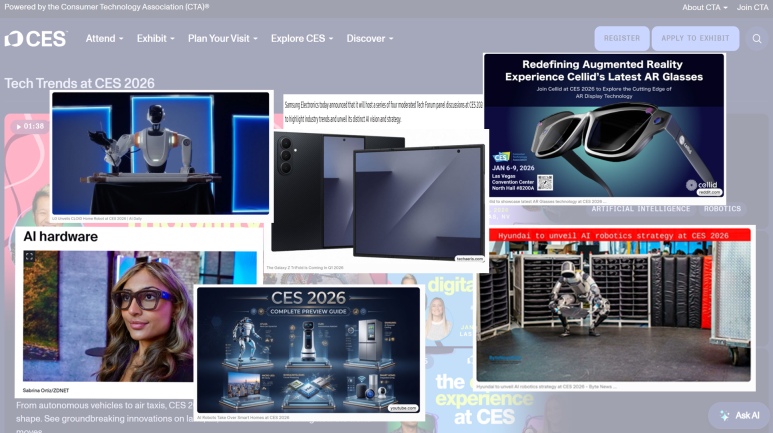Click the CES logo in header

35,39
